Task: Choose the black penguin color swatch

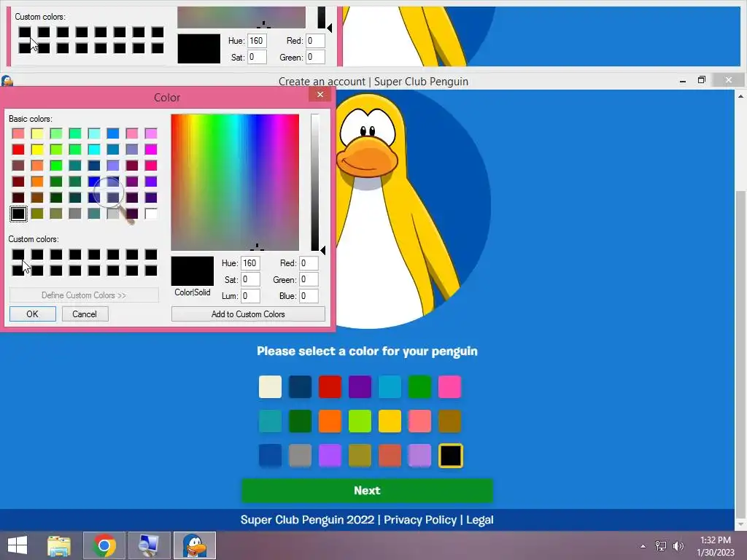Action: click(x=451, y=456)
